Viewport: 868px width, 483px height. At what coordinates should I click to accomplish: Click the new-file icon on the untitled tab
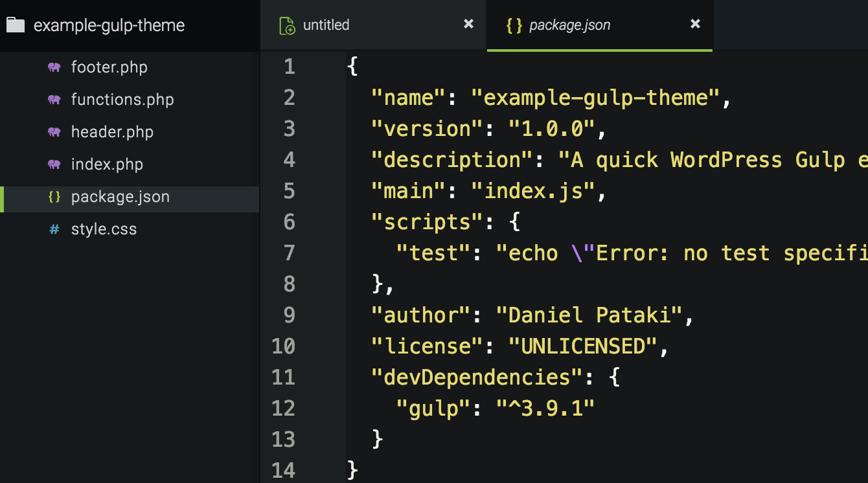point(287,25)
